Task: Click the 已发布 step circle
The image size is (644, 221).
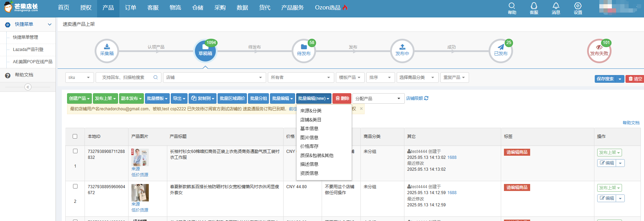Action: point(501,51)
